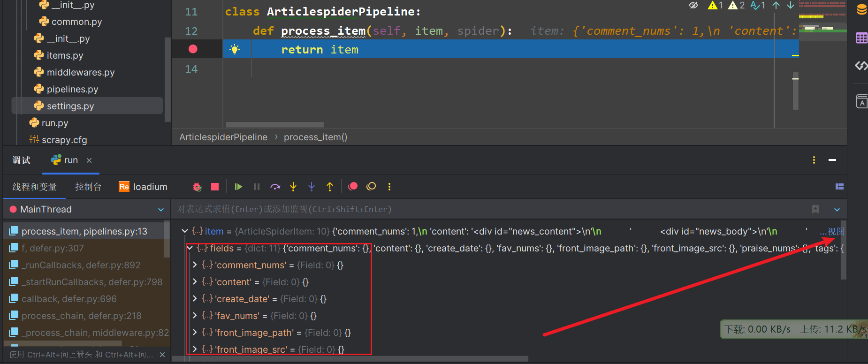Open debug tool window options menu
The image size is (868, 364).
pos(814,160)
